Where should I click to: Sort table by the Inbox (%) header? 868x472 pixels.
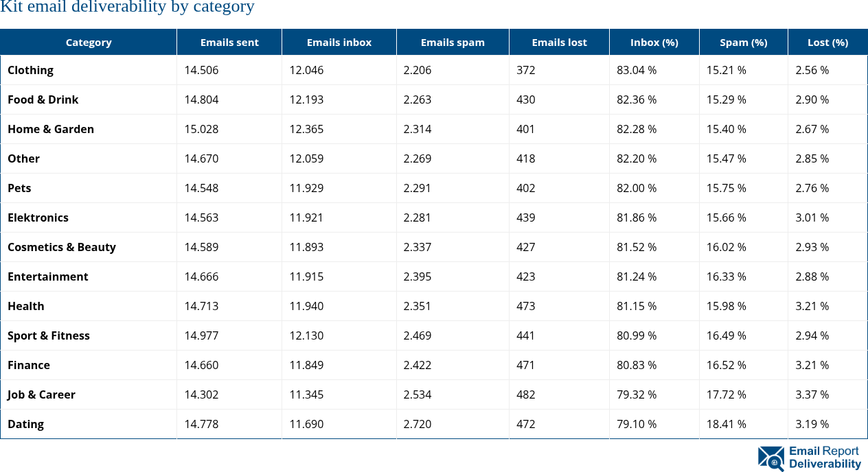click(654, 42)
